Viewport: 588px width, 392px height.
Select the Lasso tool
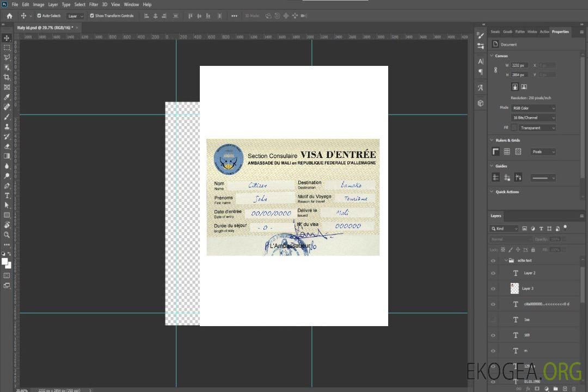pyautogui.click(x=7, y=57)
